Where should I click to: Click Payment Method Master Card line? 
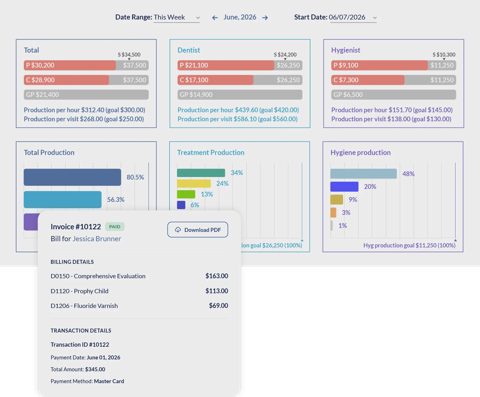[x=87, y=381]
